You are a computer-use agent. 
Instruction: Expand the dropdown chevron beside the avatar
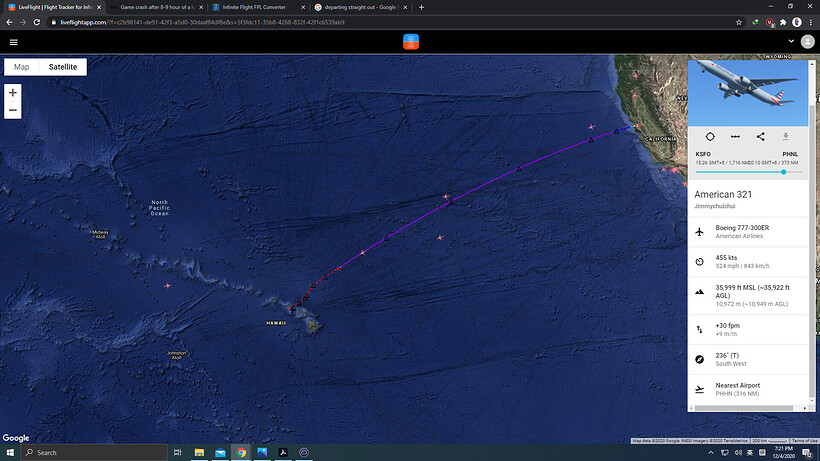click(x=791, y=41)
